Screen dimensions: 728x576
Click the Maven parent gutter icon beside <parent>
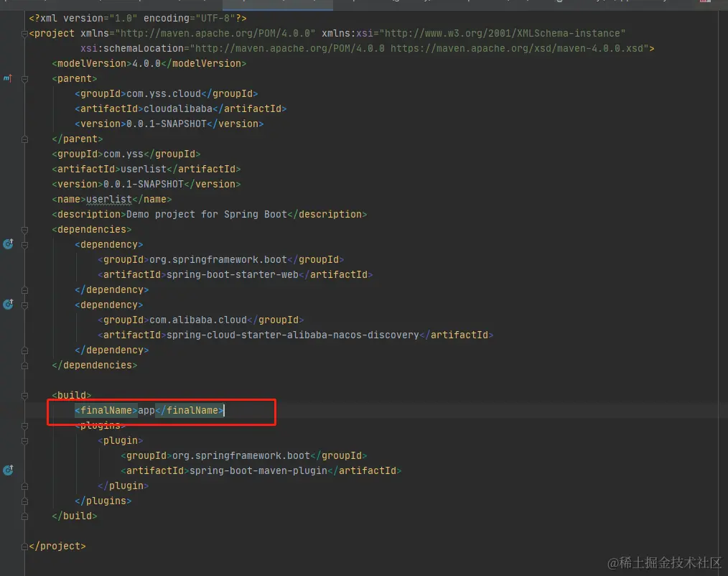coord(8,78)
